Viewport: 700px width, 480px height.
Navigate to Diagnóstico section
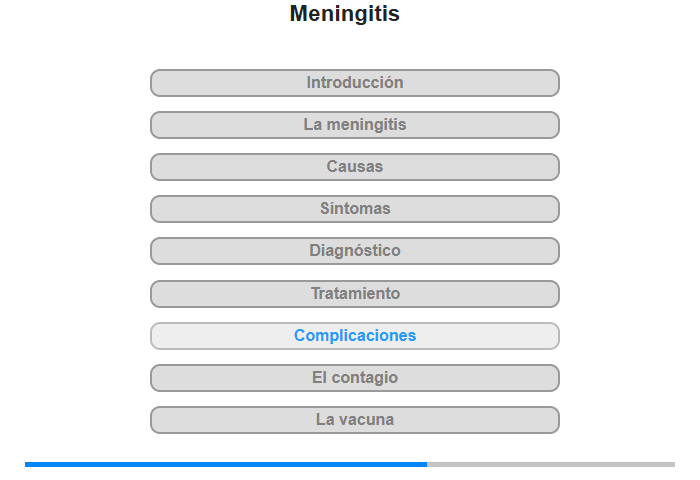pos(355,251)
